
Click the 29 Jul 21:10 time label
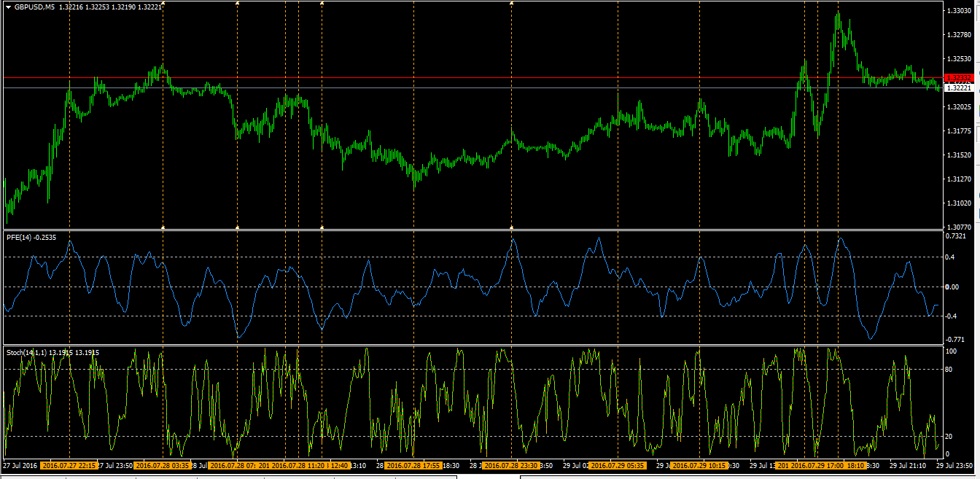click(x=907, y=465)
